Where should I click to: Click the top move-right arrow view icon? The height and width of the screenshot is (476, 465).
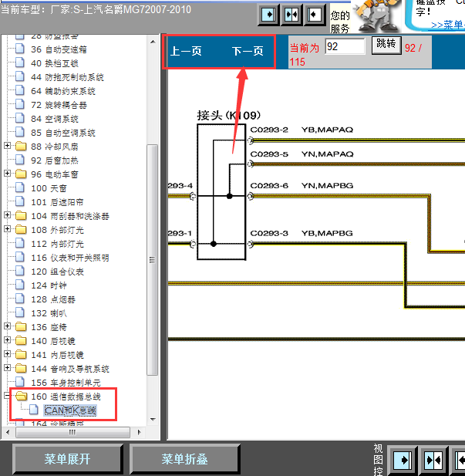(268, 14)
